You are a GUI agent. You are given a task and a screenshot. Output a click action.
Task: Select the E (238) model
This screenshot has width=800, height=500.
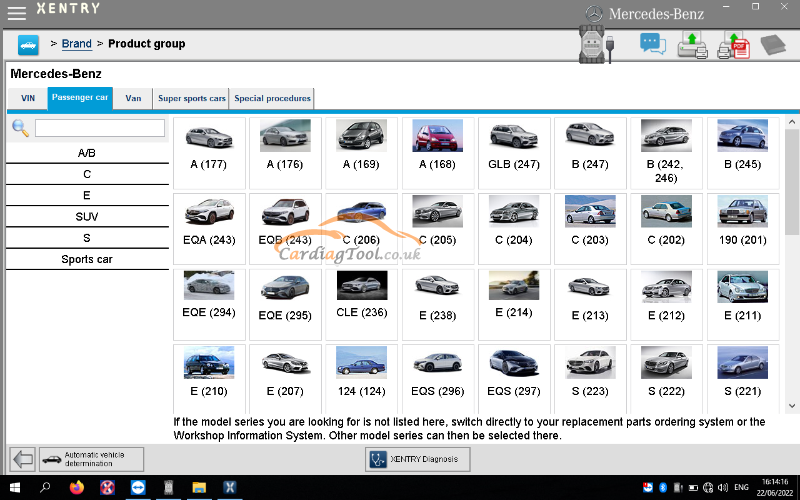tap(438, 305)
